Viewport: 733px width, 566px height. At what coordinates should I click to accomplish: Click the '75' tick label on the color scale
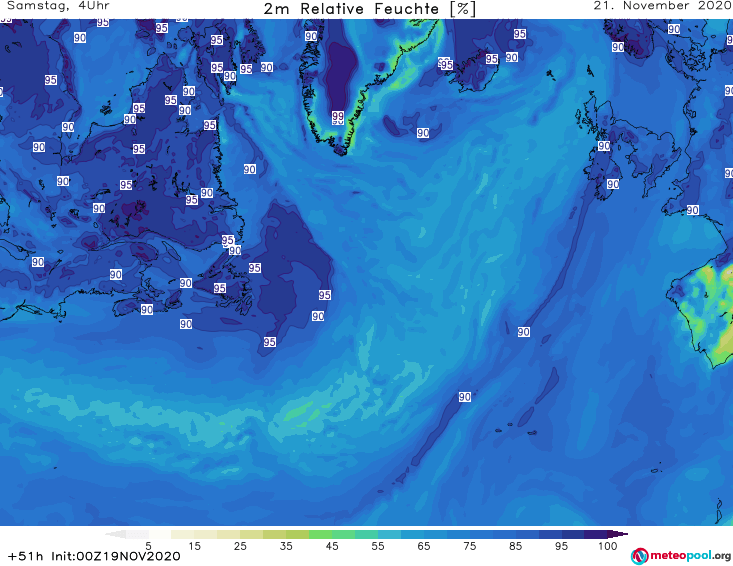pos(469,546)
